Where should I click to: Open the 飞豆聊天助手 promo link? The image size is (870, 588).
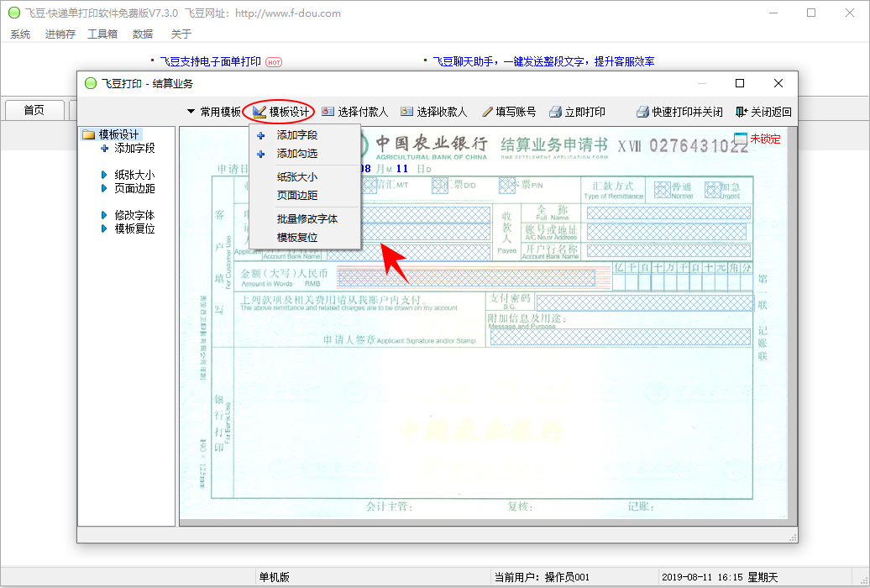click(543, 61)
